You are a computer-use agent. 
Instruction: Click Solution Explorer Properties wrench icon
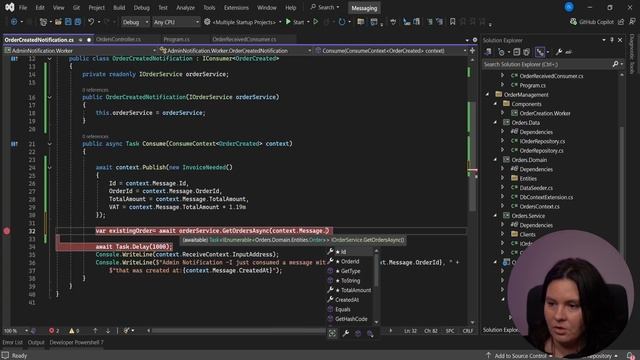(559, 52)
